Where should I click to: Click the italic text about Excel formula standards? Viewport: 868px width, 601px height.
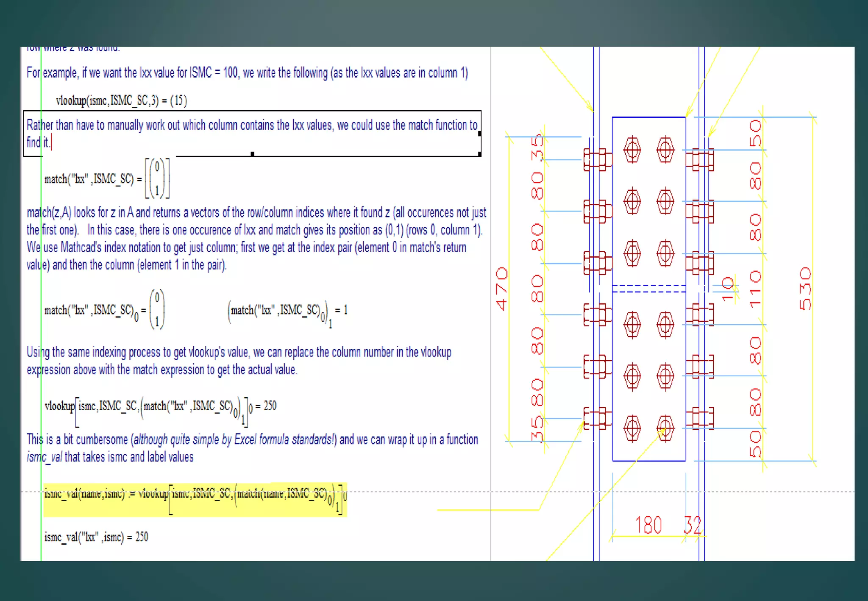pyautogui.click(x=234, y=440)
